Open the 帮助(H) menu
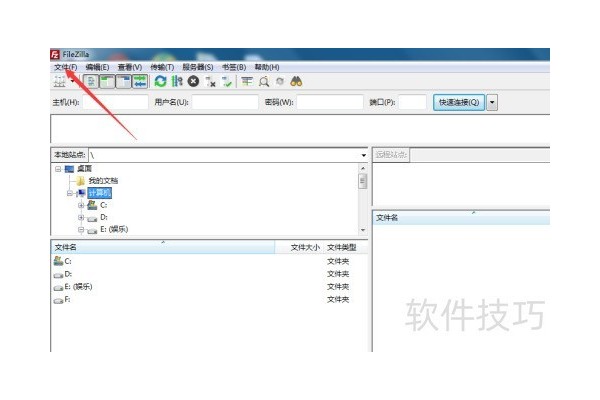 267,67
